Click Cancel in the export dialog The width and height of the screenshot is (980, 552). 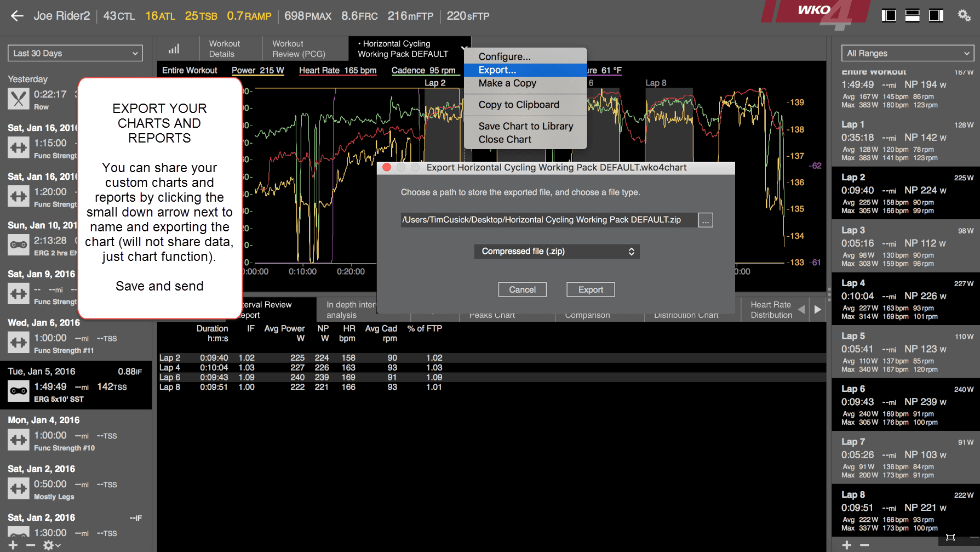[x=522, y=289]
